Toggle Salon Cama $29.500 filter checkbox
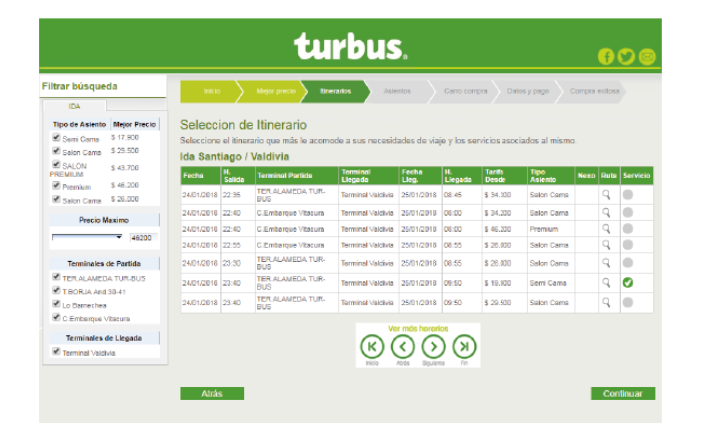 point(56,151)
